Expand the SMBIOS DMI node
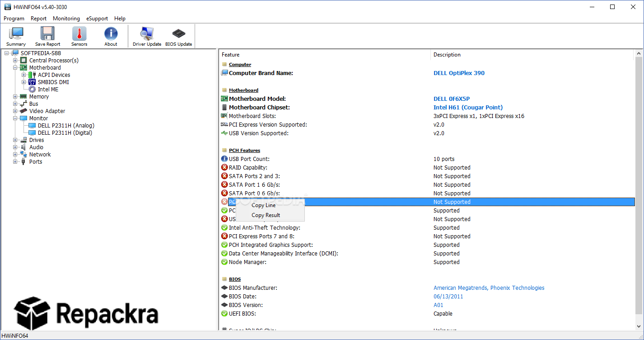The height and width of the screenshot is (340, 644). pyautogui.click(x=24, y=82)
